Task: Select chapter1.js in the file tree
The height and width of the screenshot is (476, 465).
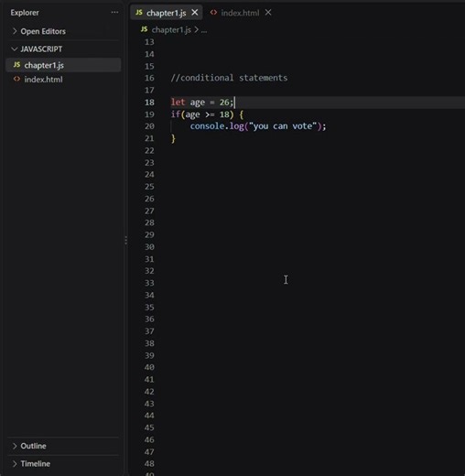Action: pyautogui.click(x=63, y=65)
